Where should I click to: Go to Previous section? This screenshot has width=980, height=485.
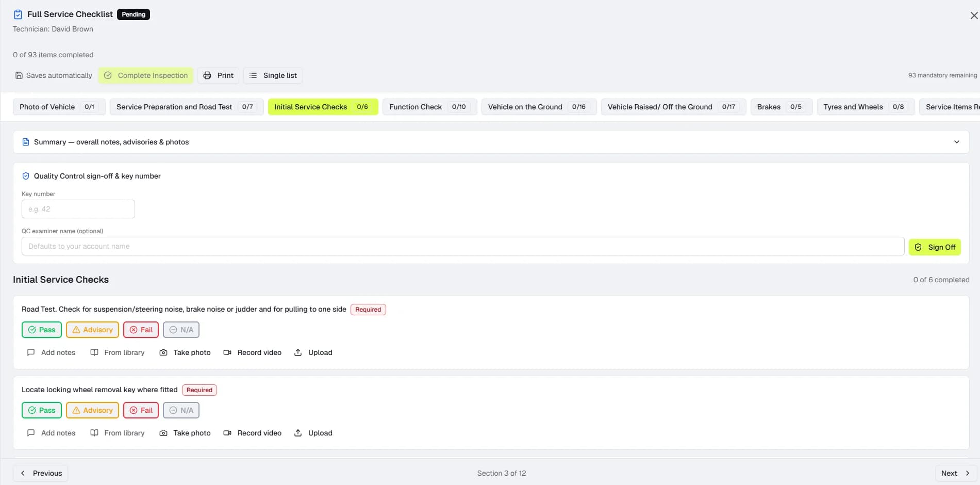click(41, 473)
